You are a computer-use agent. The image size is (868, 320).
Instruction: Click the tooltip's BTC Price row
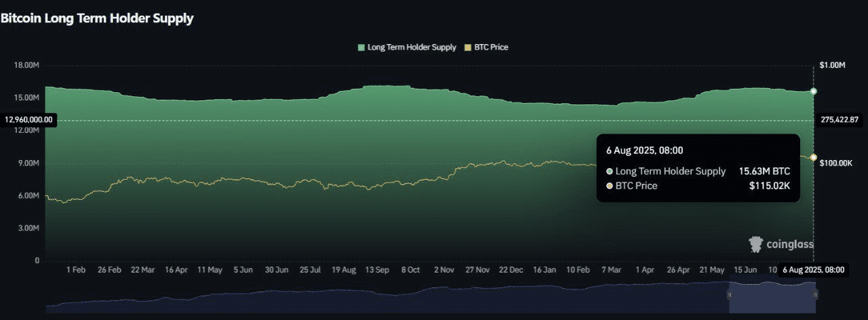pyautogui.click(x=698, y=186)
